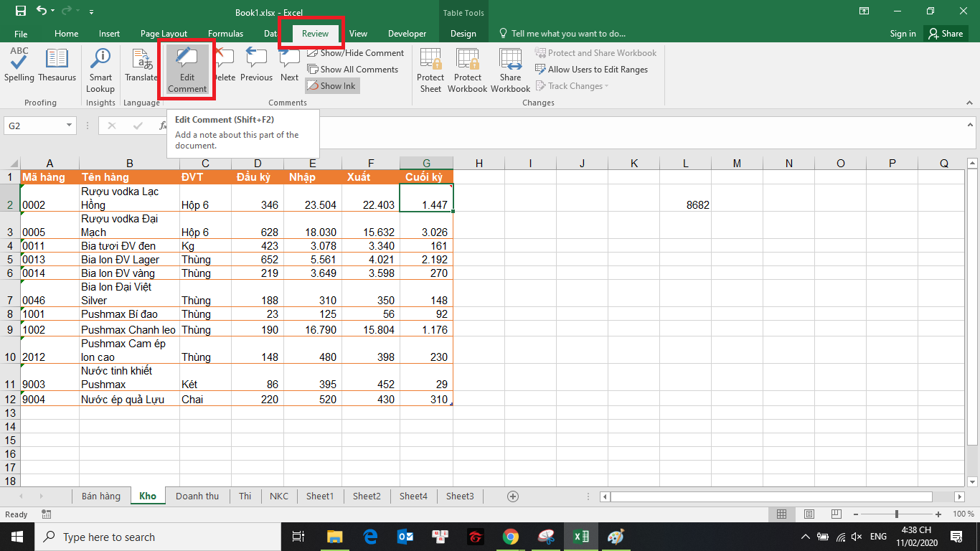
Task: Open Protect Workbook
Action: point(467,68)
